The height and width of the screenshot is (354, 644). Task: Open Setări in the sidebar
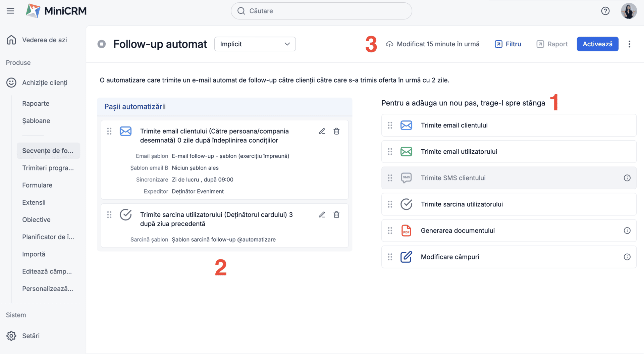click(31, 336)
